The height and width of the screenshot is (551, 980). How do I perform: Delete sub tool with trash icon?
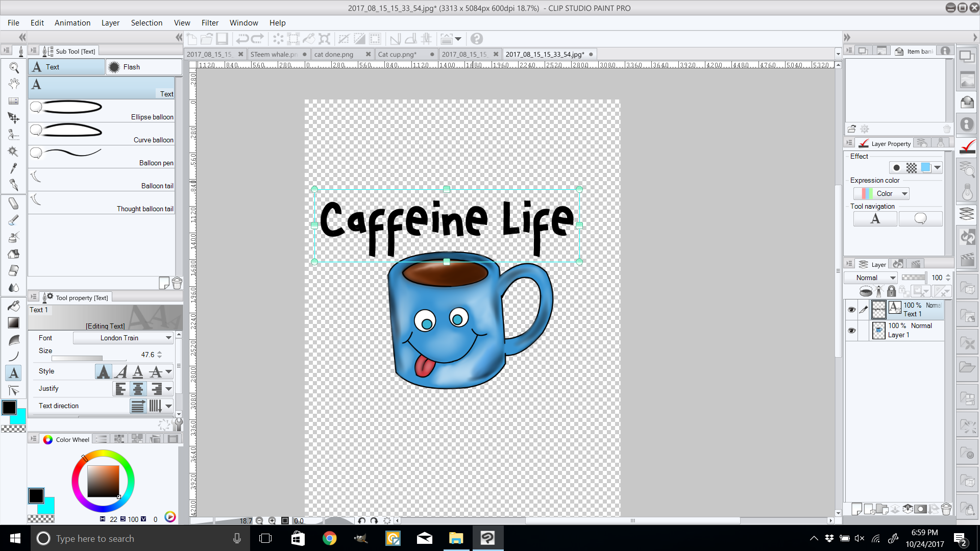coord(177,283)
